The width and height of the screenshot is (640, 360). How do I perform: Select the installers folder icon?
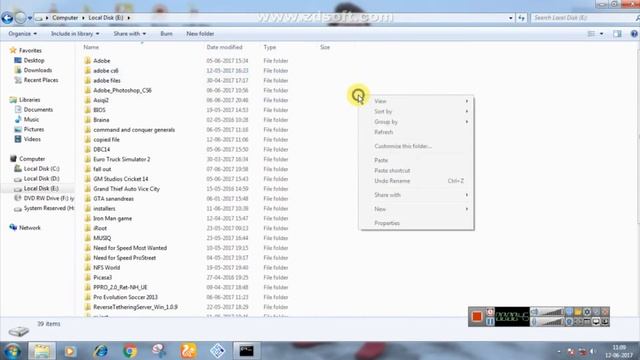(87, 209)
